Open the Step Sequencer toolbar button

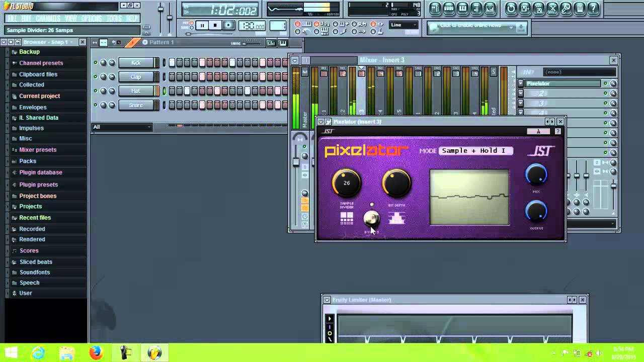[x=449, y=8]
